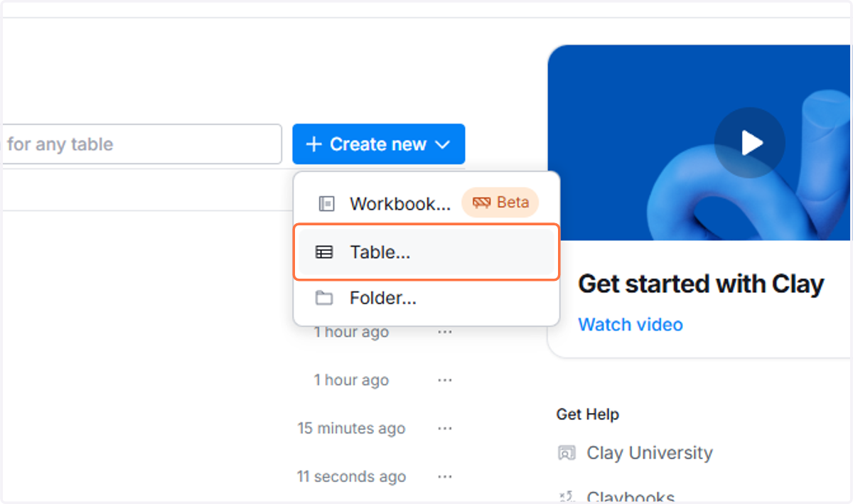Play the Get started with Clay video
The width and height of the screenshot is (853, 504).
[750, 143]
